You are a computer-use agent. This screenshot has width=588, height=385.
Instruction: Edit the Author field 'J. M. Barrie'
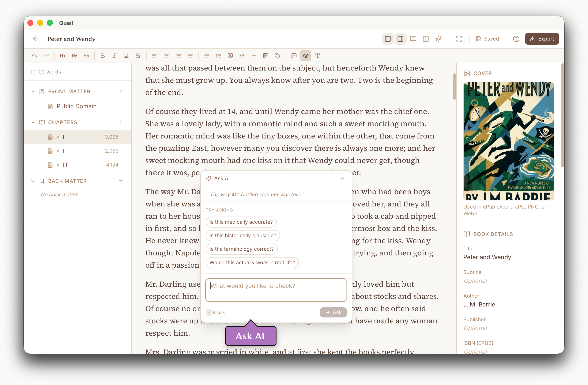509,305
